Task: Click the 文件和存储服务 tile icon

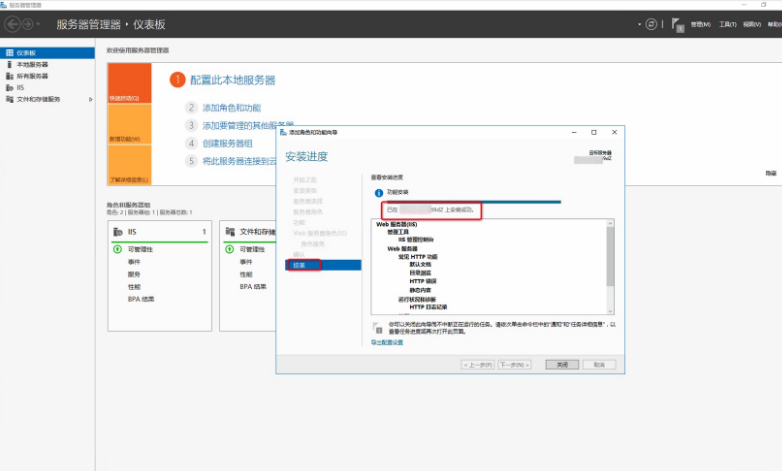Action: [230, 231]
